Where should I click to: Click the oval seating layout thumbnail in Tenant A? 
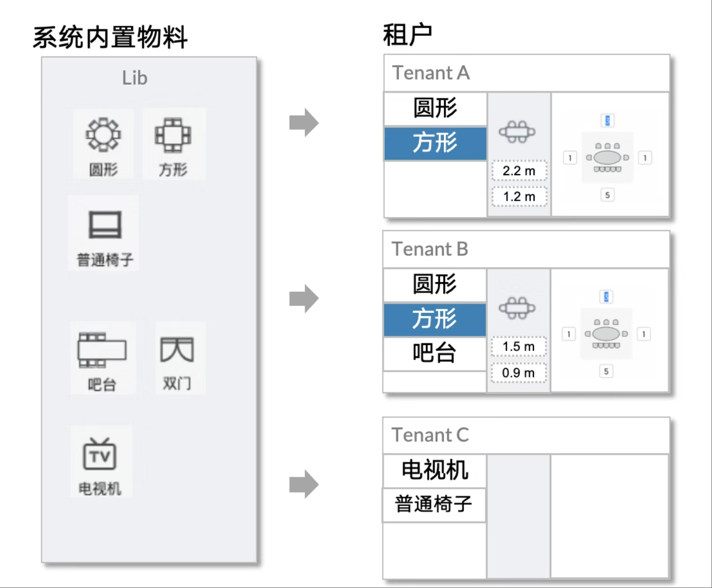tap(608, 157)
